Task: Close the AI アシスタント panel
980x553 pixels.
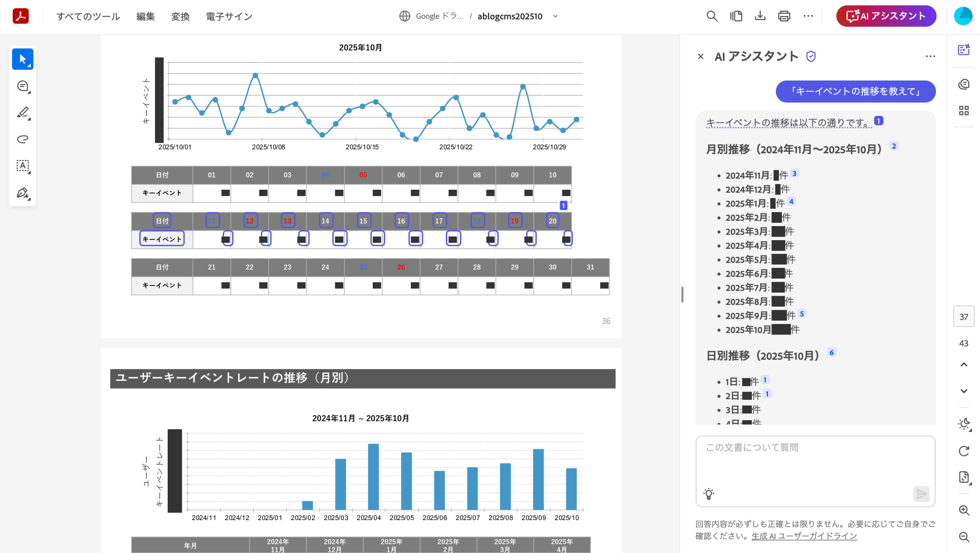Action: pyautogui.click(x=700, y=57)
